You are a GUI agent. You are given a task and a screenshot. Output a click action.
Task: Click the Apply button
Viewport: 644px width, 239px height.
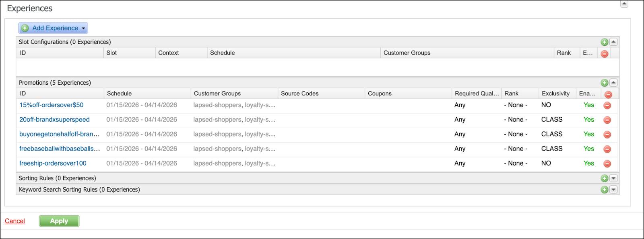59,221
